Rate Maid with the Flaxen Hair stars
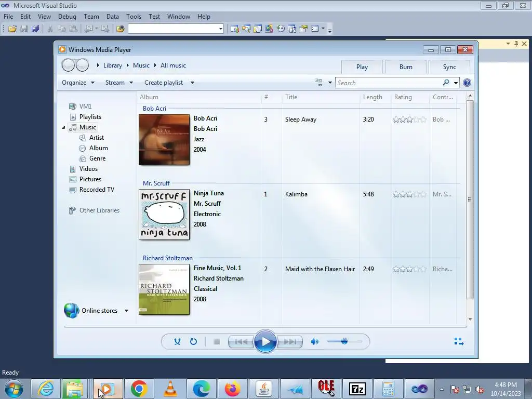The image size is (532, 399). 409,269
